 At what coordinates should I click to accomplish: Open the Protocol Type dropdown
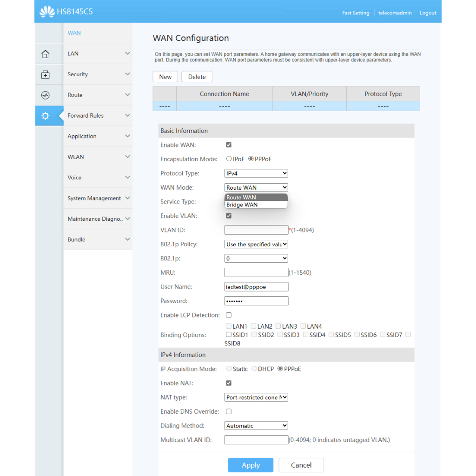(x=256, y=173)
